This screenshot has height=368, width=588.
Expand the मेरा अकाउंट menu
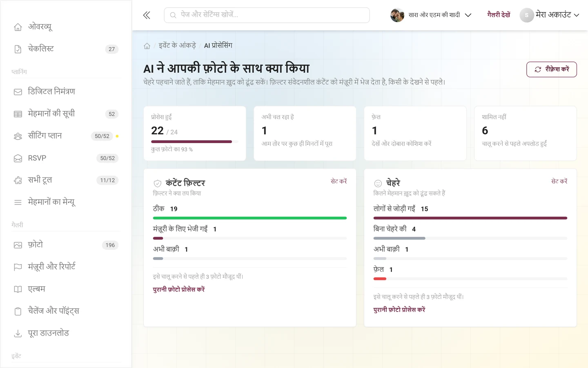tap(550, 15)
